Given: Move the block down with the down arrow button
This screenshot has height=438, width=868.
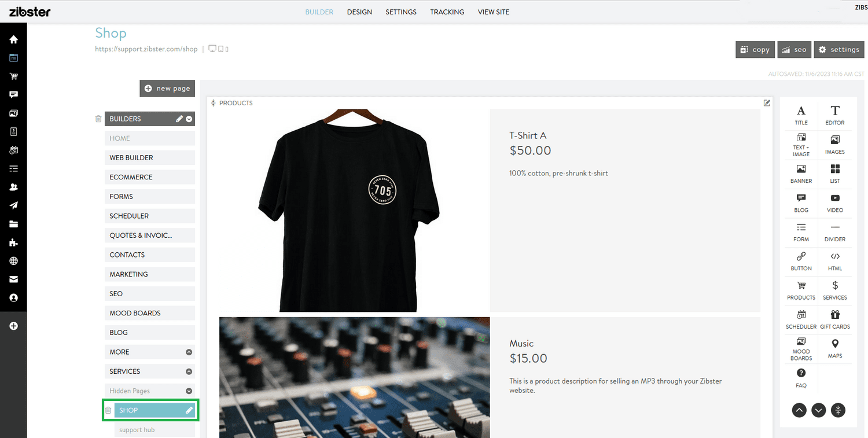Looking at the screenshot, I should (818, 410).
